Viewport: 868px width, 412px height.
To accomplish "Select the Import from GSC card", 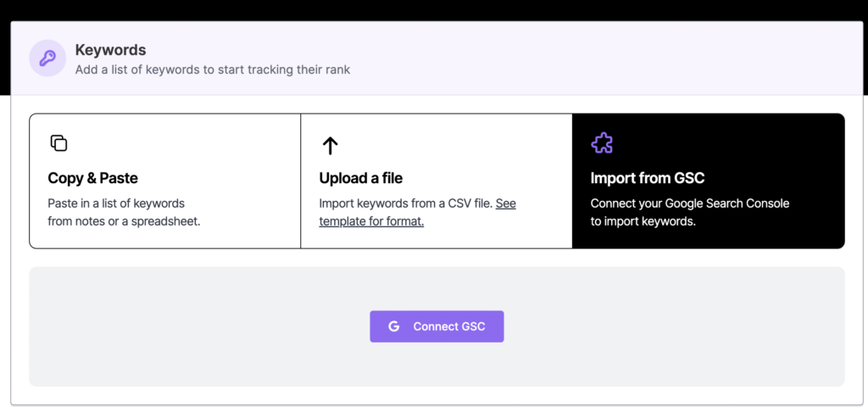I will coord(709,181).
